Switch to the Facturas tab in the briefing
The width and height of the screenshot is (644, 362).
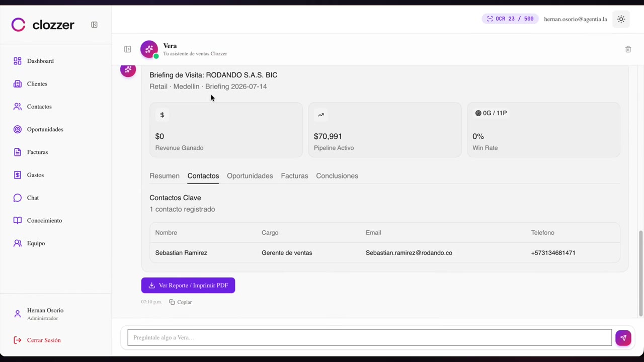pyautogui.click(x=294, y=176)
